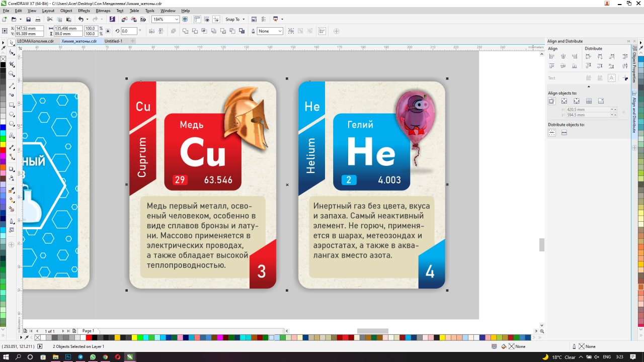Click the Windows Start button
Viewport: 644px width, 362px height.
[x=5, y=357]
